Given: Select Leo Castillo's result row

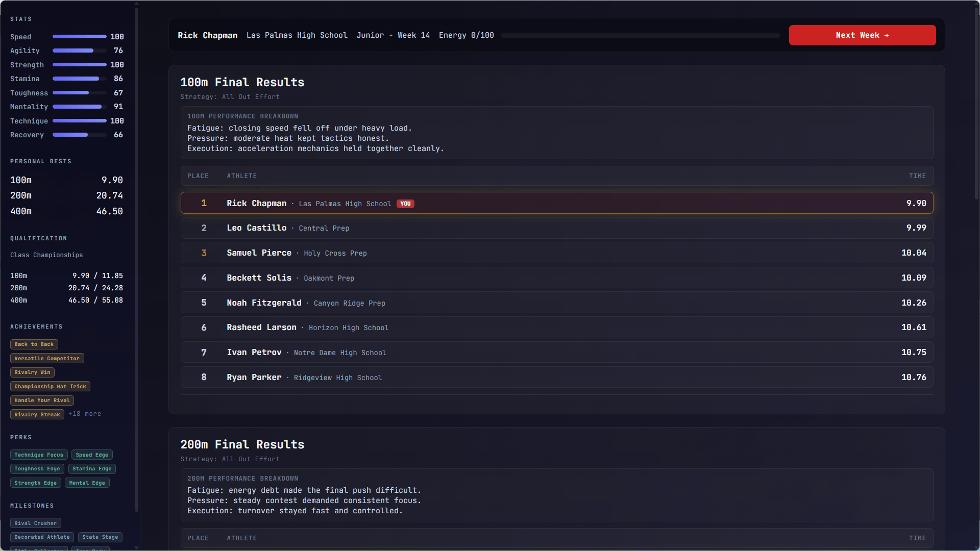Looking at the screenshot, I should pos(556,228).
